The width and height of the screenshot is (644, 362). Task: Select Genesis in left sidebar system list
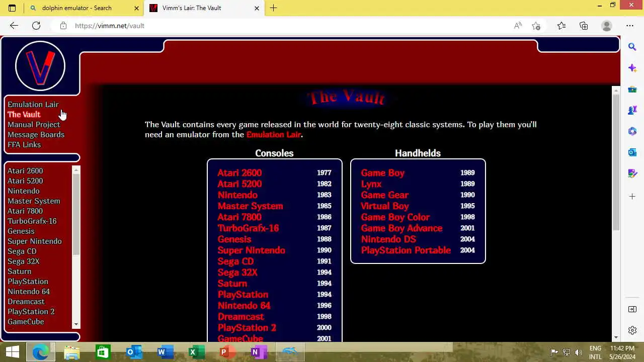click(21, 231)
